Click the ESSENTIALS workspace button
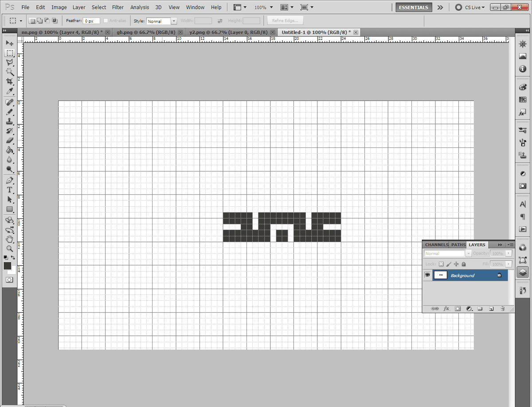Viewport: 532px width, 407px height. [x=414, y=8]
